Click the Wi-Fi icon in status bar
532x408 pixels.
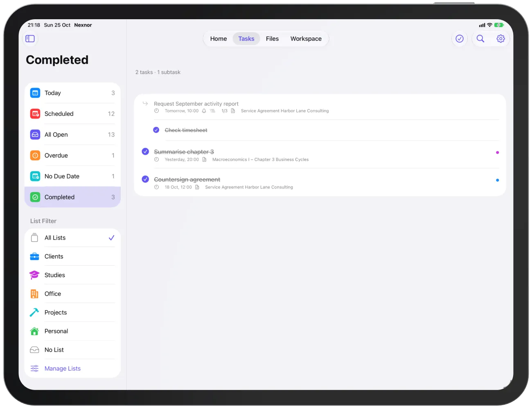(x=489, y=25)
